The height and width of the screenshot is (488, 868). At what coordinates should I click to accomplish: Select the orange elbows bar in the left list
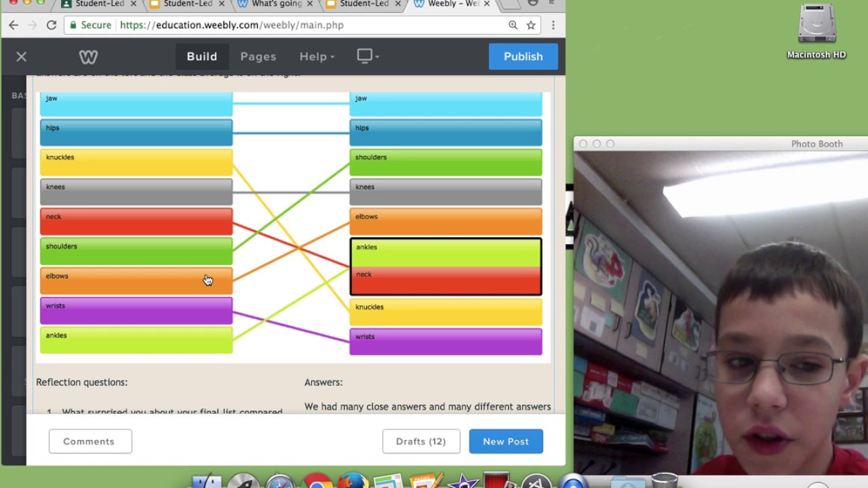(x=136, y=281)
